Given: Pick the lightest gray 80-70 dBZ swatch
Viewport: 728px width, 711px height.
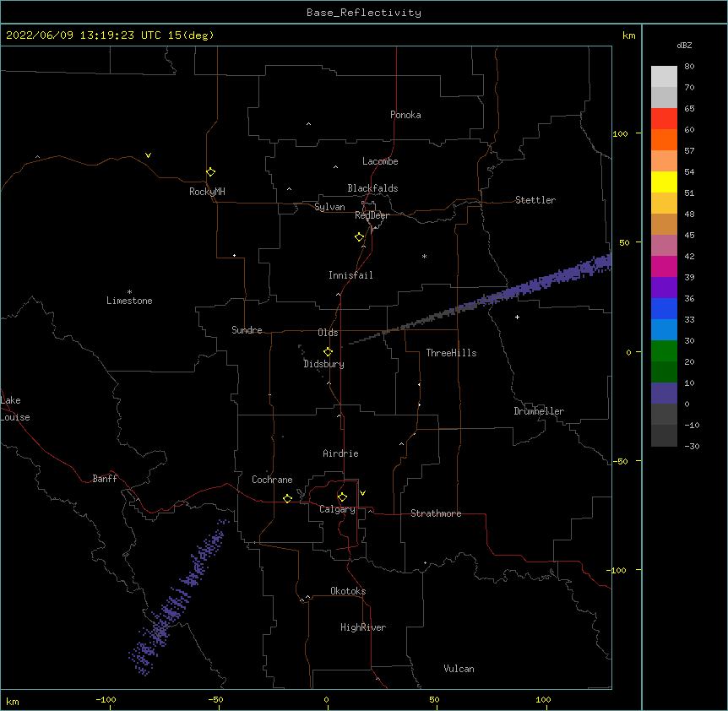Looking at the screenshot, I should (x=664, y=77).
